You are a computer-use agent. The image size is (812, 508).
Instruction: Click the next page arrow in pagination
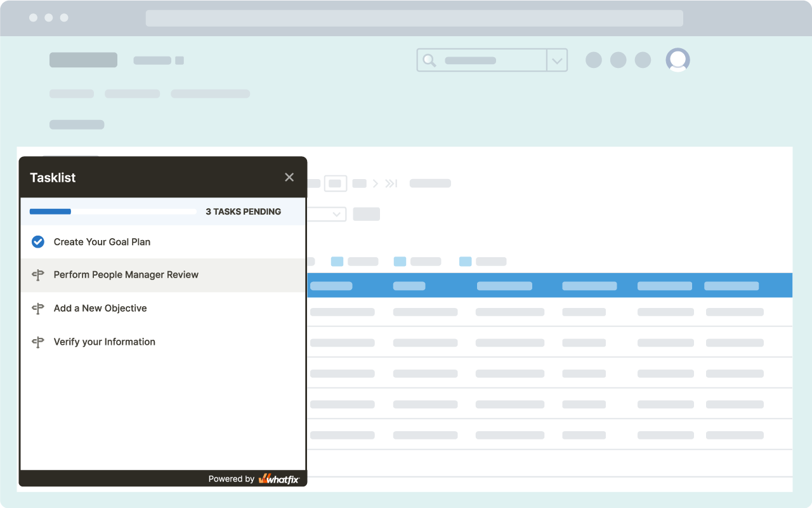click(375, 184)
